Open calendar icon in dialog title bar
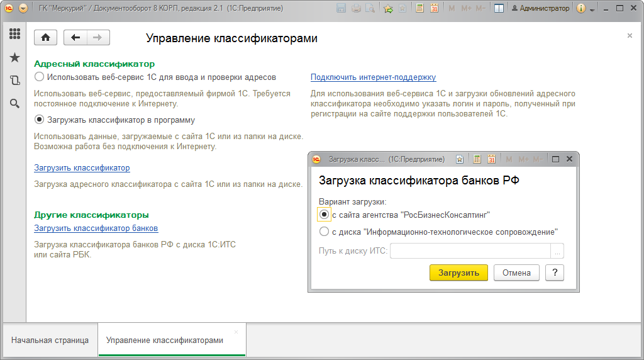The image size is (644, 360). pyautogui.click(x=491, y=159)
